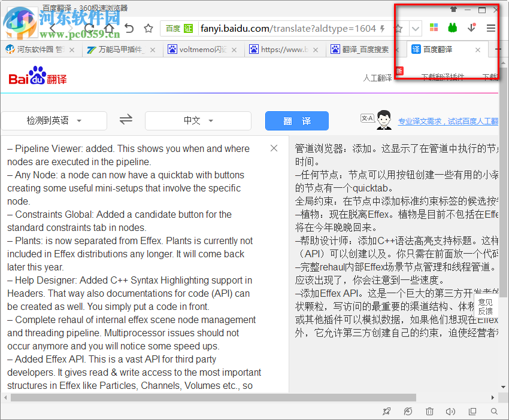Click the rocket speed-boost icon in status bar

[387, 411]
